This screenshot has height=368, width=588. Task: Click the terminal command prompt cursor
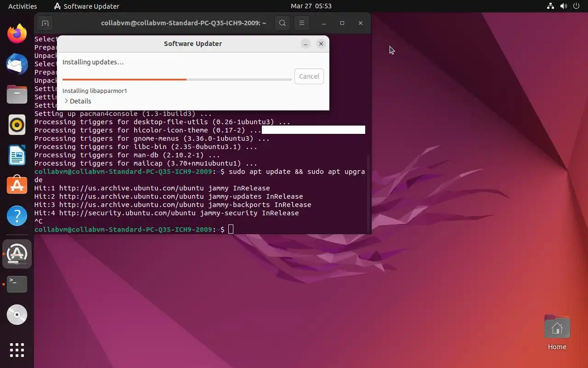click(x=231, y=229)
